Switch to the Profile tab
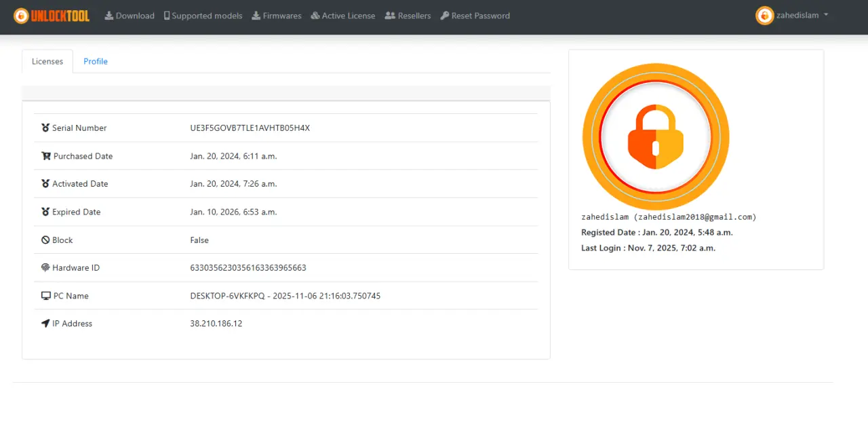Image resolution: width=868 pixels, height=435 pixels. [96, 61]
